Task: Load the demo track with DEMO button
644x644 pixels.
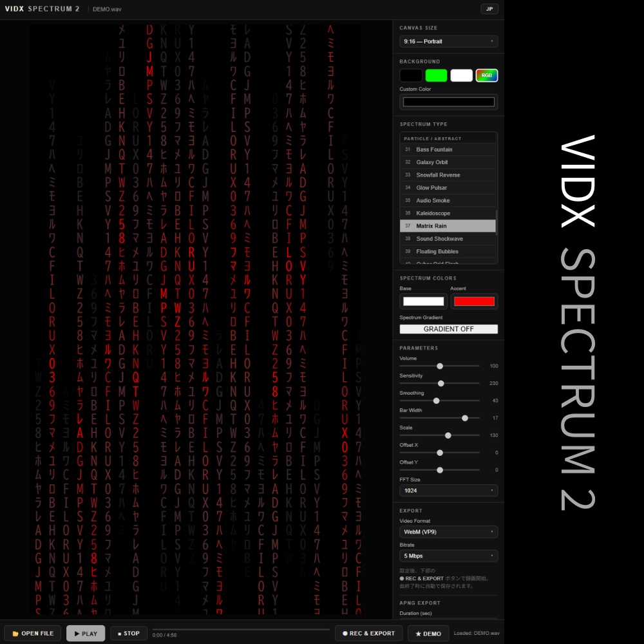Action: (x=428, y=633)
